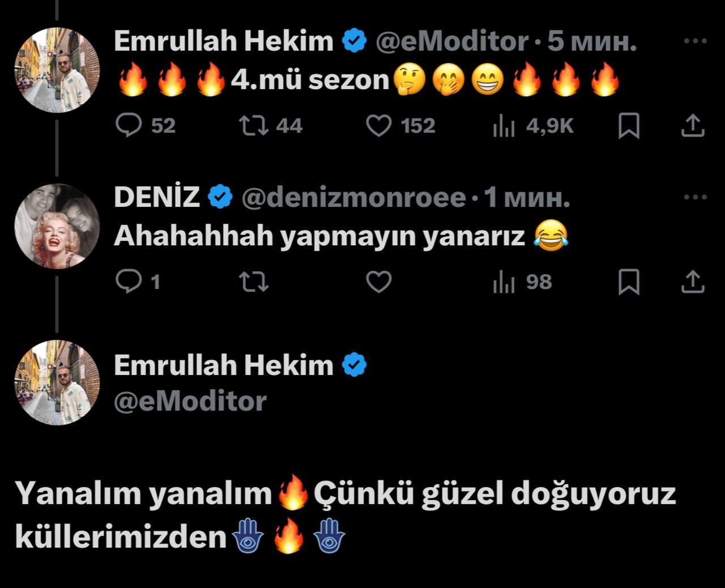Open the @denizmonroee profile handle
This screenshot has width=725, height=588.
pos(353,197)
